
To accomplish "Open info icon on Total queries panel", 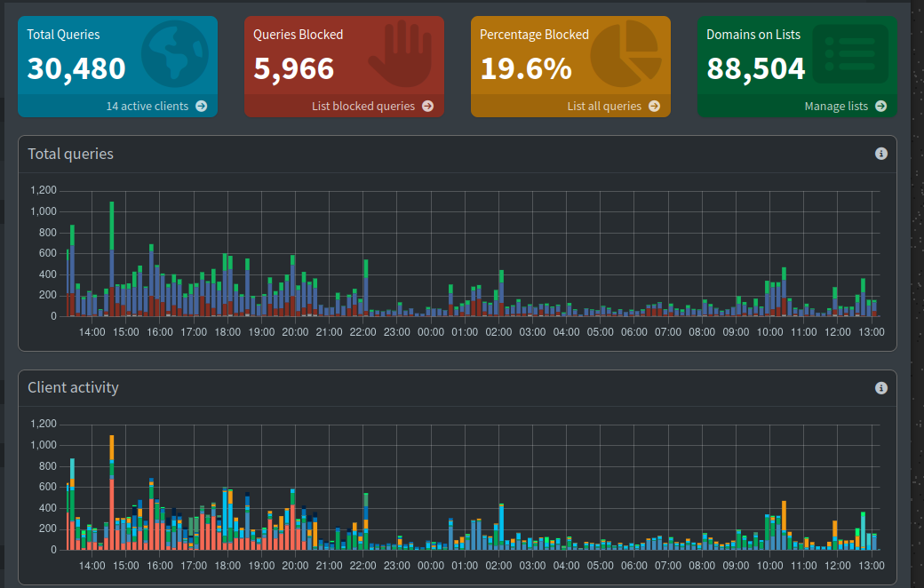I will [x=881, y=154].
